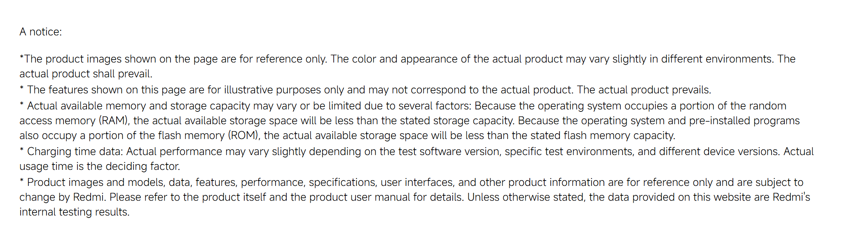Viewport: 868px width, 248px height.
Task: Click the word "Redmi's"
Action: [x=791, y=197]
